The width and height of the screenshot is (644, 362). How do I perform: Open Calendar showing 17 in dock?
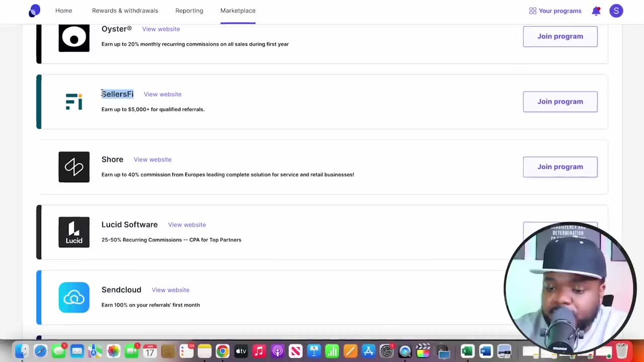tap(150, 351)
